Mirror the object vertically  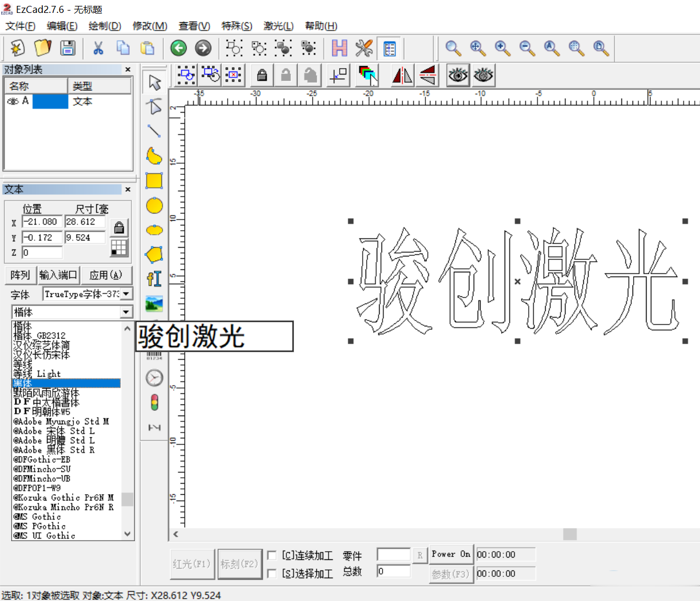tap(427, 75)
